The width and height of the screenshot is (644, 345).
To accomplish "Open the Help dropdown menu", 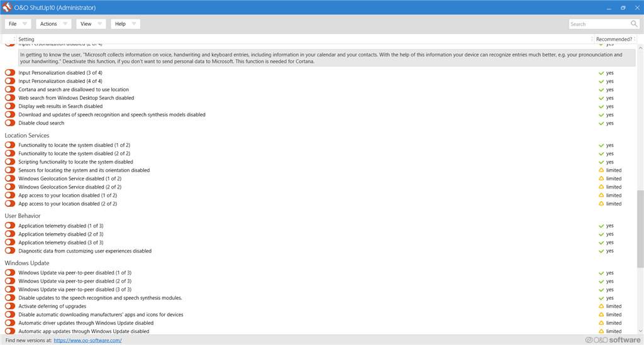I will pyautogui.click(x=125, y=24).
